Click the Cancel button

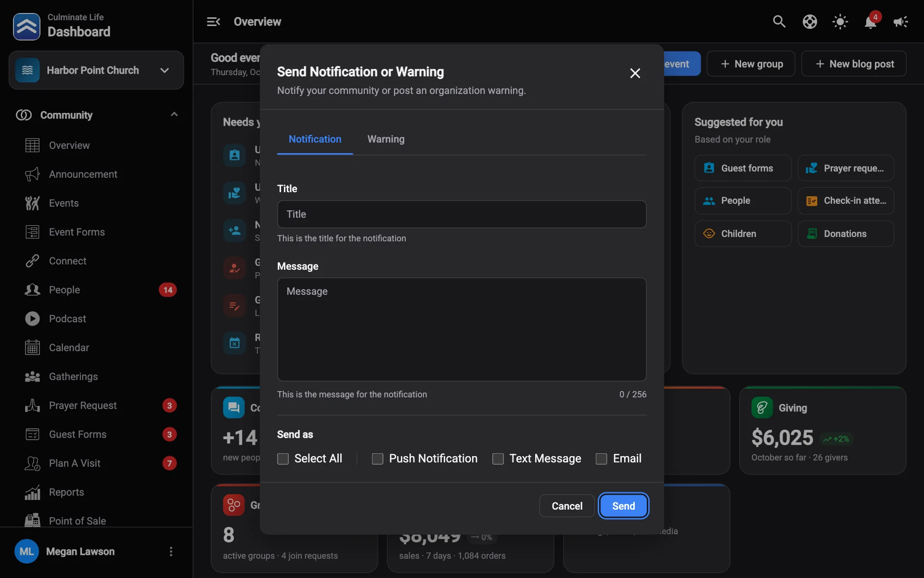click(x=567, y=506)
